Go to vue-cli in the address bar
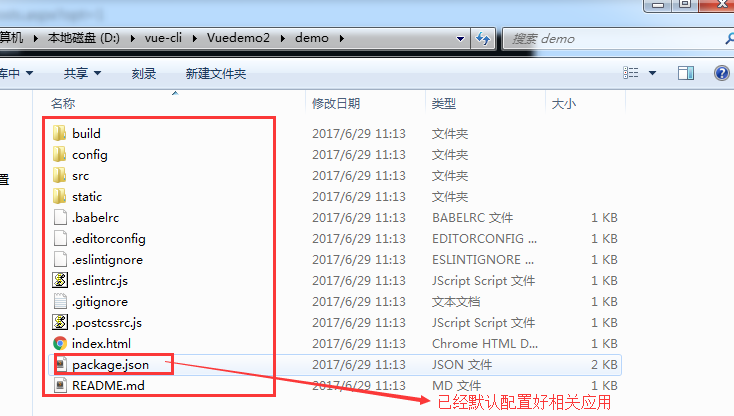Image resolution: width=734 pixels, height=416 pixels. [163, 38]
